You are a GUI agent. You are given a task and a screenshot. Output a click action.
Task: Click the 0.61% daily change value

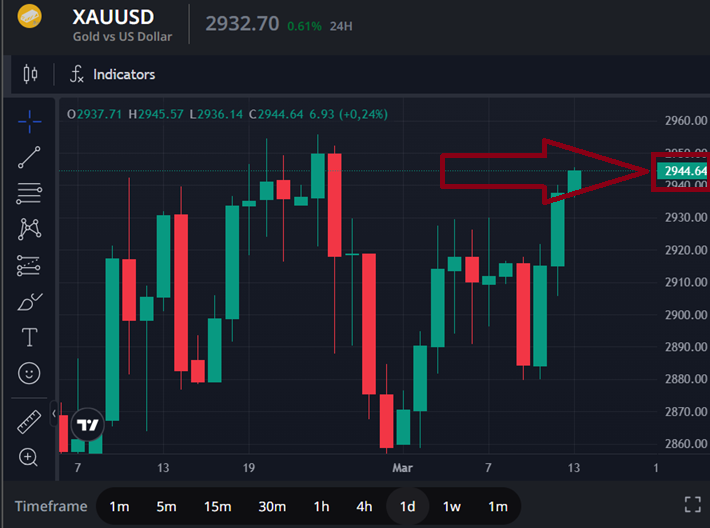pyautogui.click(x=304, y=26)
